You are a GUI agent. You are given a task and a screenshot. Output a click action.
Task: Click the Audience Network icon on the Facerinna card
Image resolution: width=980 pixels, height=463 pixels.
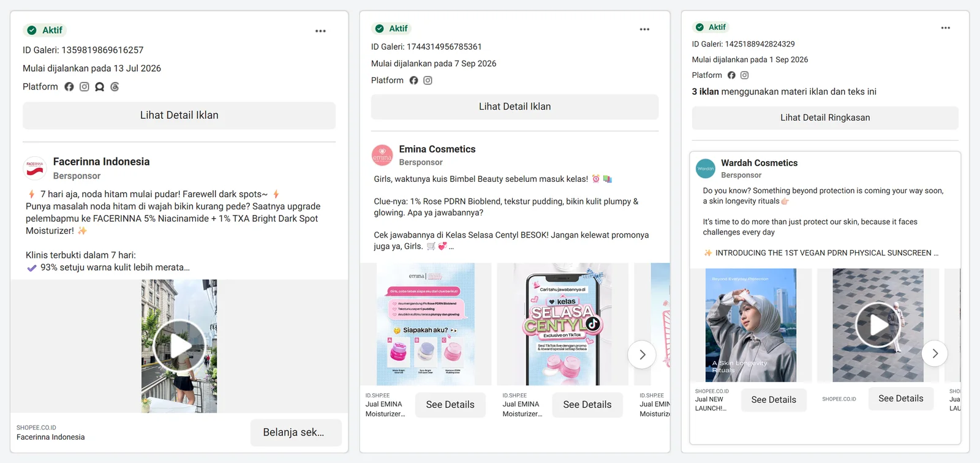pyautogui.click(x=99, y=87)
